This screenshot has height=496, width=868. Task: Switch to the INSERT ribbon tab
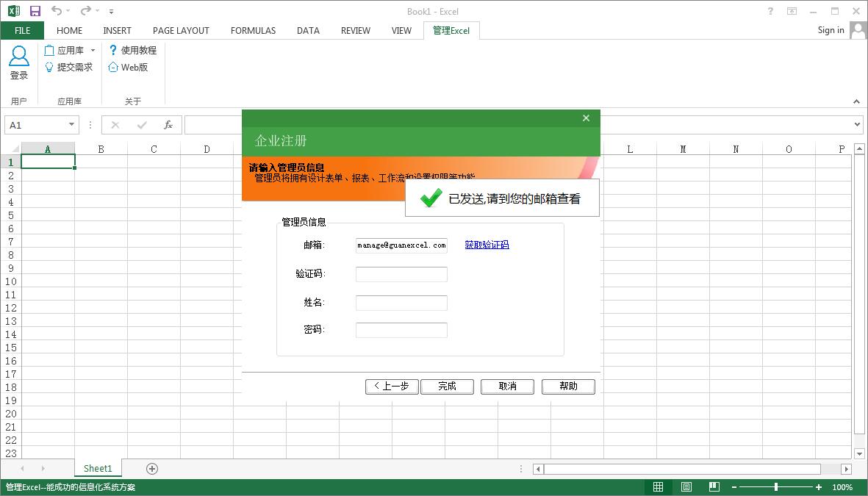pyautogui.click(x=118, y=30)
